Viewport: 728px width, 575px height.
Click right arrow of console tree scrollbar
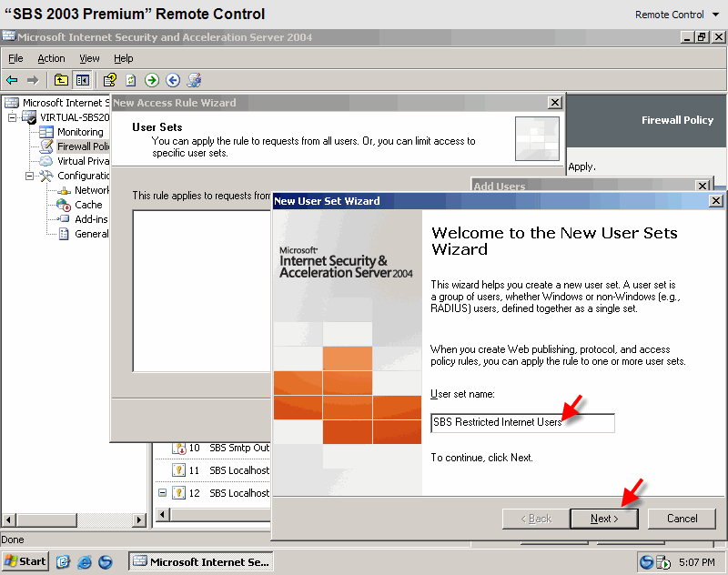[139, 520]
